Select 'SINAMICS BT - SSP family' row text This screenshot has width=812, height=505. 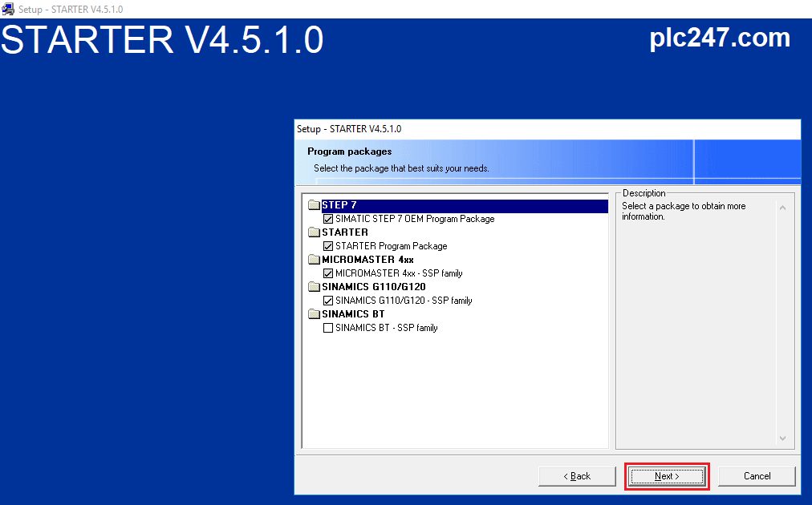(386, 328)
